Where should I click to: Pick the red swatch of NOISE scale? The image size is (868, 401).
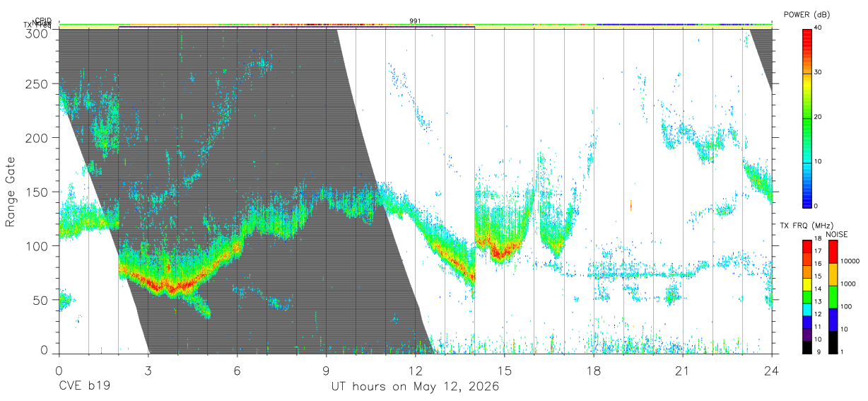(833, 252)
